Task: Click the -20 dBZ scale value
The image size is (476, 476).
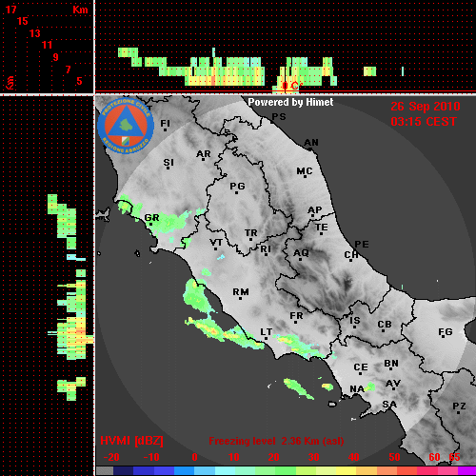Action: (x=111, y=457)
